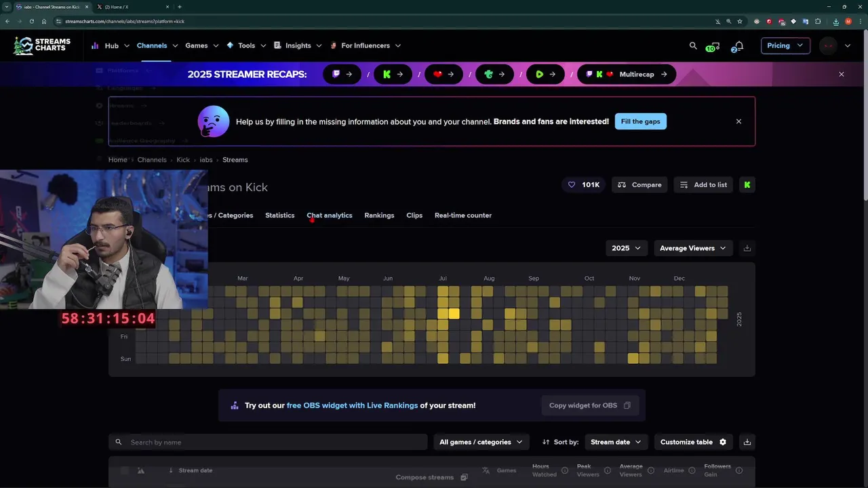Show the Airtime info tooltip icon

coord(692,470)
